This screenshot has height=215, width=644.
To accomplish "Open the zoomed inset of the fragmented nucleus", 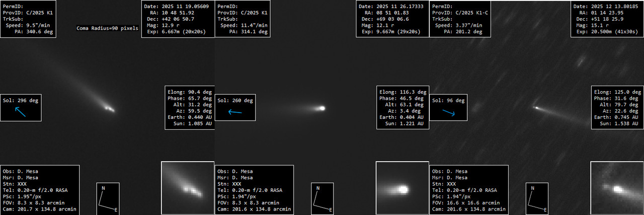I will [187, 188].
